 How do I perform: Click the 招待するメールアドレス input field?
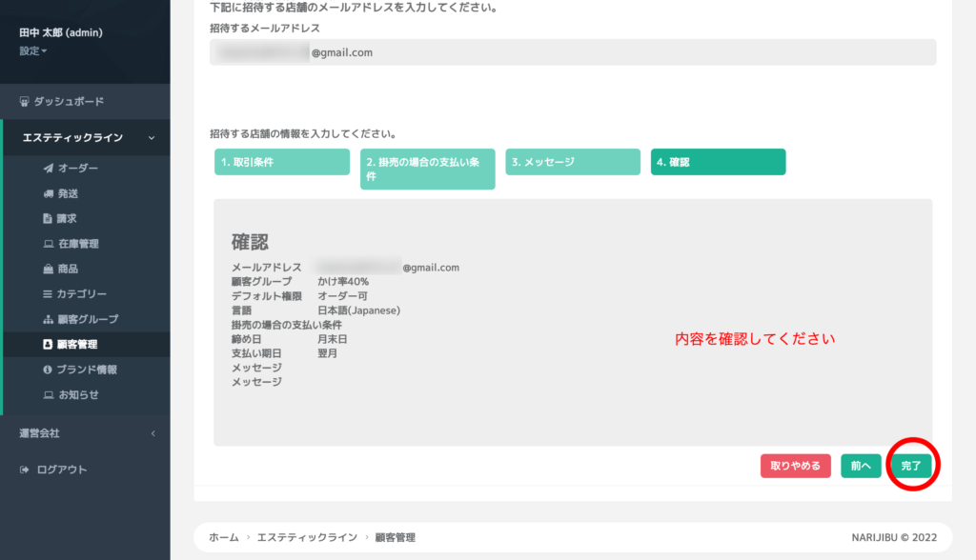pos(572,52)
